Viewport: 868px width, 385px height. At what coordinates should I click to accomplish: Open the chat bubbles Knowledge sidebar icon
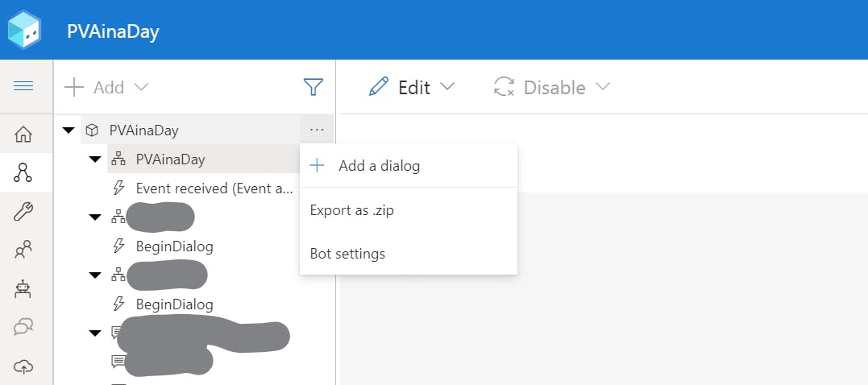click(x=23, y=327)
